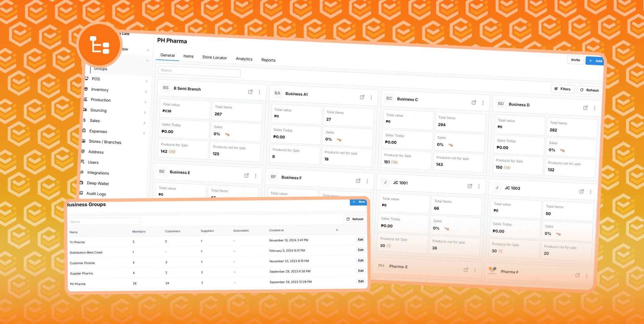Viewport: 644px width, 324px height.
Task: Select the POS icon in the sidebar
Action: [86, 79]
